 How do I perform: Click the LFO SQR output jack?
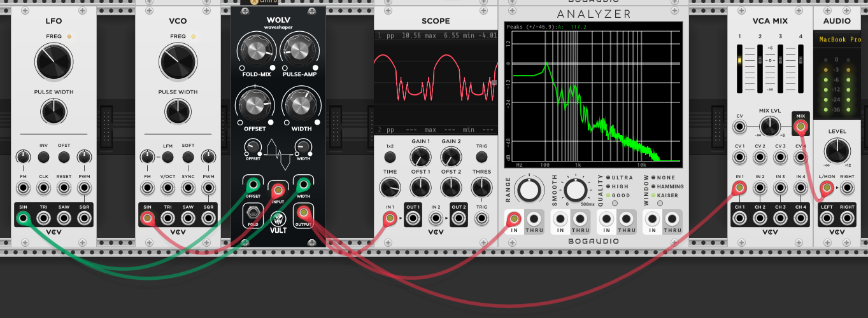tap(84, 218)
